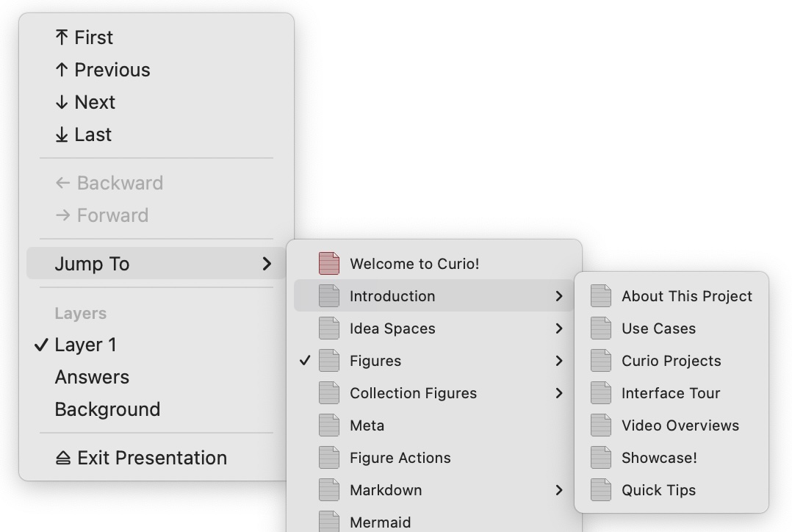Expand the Idea Spaces submenu chevron
Image resolution: width=792 pixels, height=532 pixels.
point(558,328)
